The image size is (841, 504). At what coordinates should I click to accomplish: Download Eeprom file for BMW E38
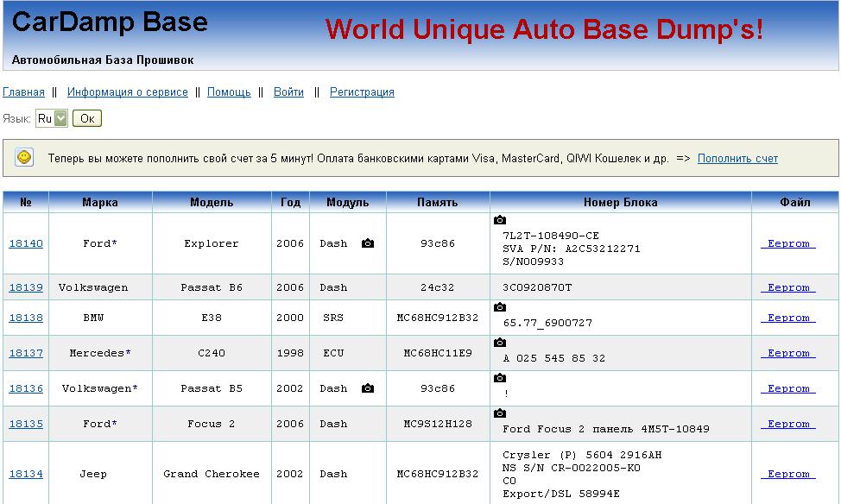click(x=788, y=318)
